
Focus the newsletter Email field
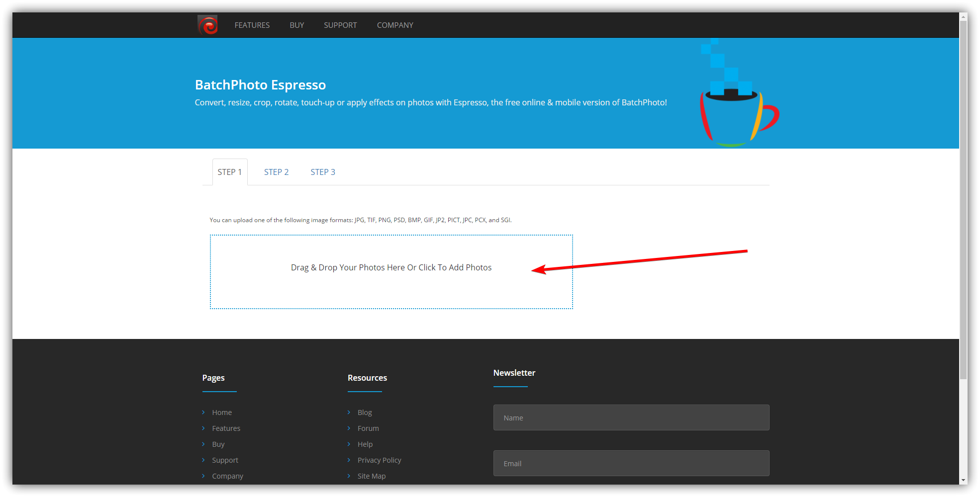coord(631,463)
